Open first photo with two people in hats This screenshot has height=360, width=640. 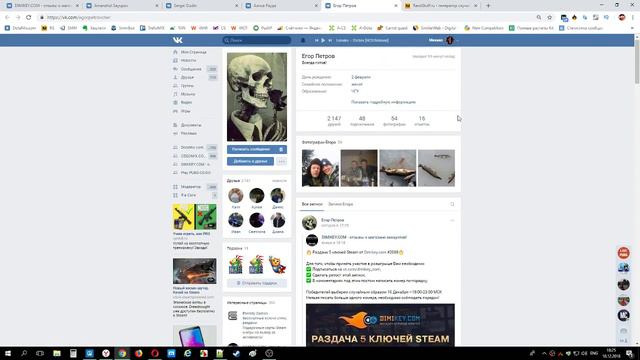click(320, 168)
